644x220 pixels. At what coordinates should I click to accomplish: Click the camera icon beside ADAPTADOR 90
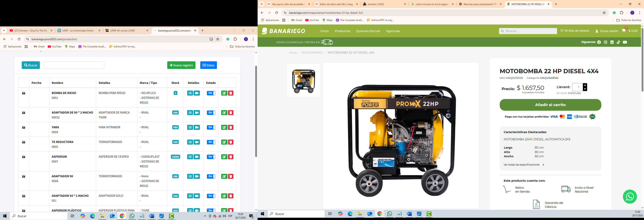(x=24, y=176)
